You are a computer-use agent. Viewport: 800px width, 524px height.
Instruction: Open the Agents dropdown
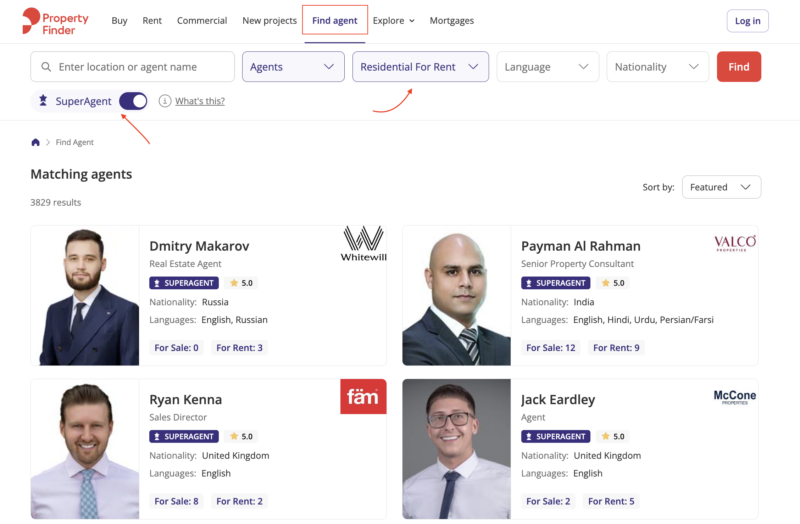pyautogui.click(x=293, y=67)
